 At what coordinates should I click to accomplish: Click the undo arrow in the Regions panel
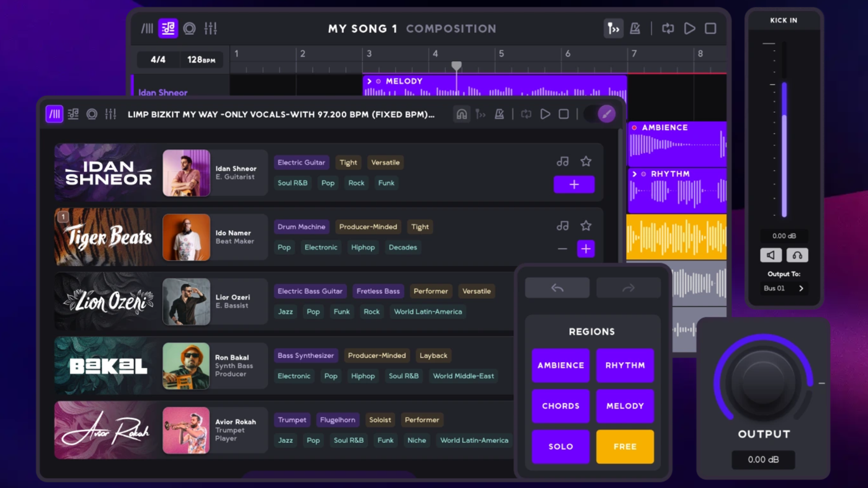(557, 287)
